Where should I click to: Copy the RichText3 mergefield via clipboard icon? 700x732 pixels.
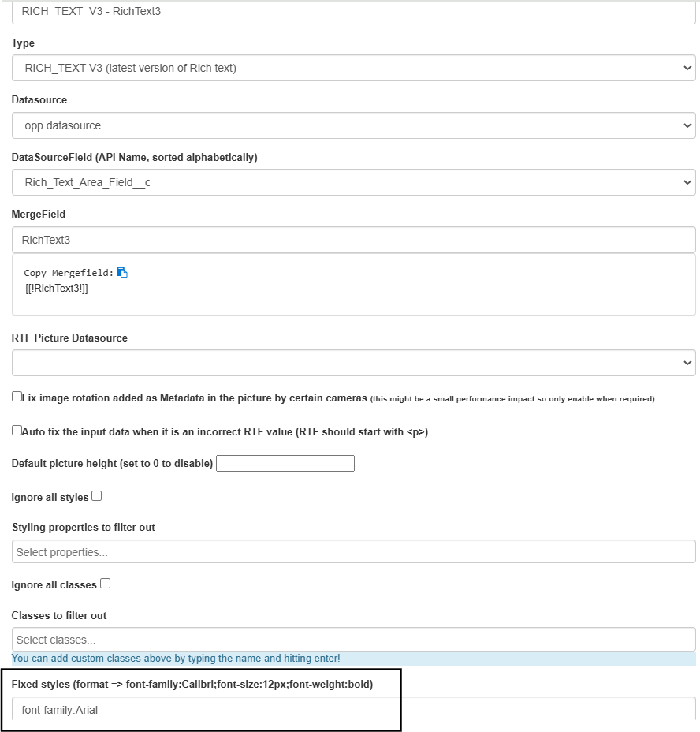[122, 273]
